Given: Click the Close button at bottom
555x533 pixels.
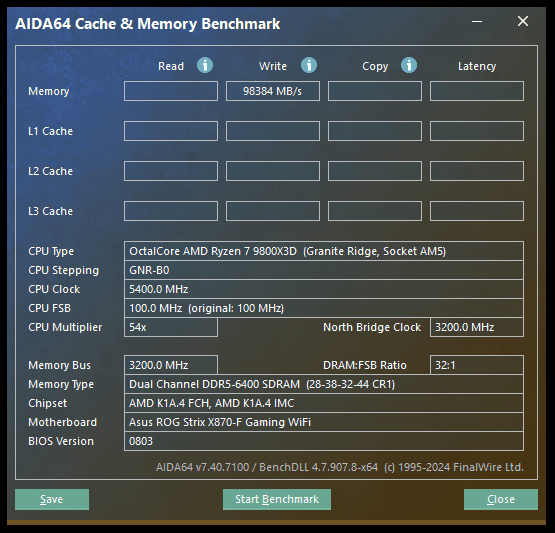Looking at the screenshot, I should tap(501, 499).
